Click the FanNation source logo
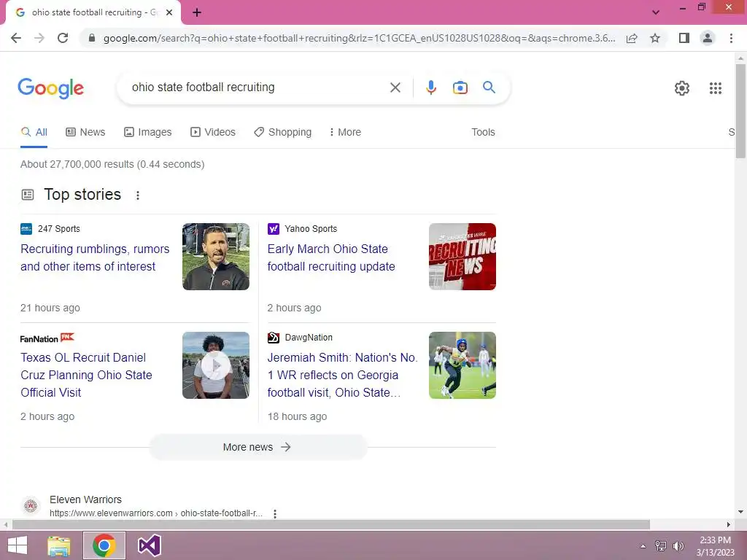The height and width of the screenshot is (560, 747). (x=47, y=338)
